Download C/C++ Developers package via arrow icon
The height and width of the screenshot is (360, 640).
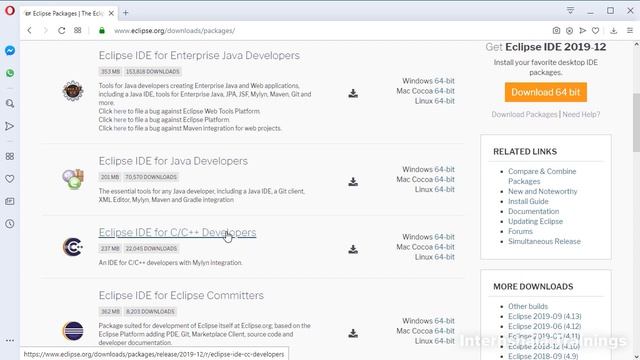353,249
